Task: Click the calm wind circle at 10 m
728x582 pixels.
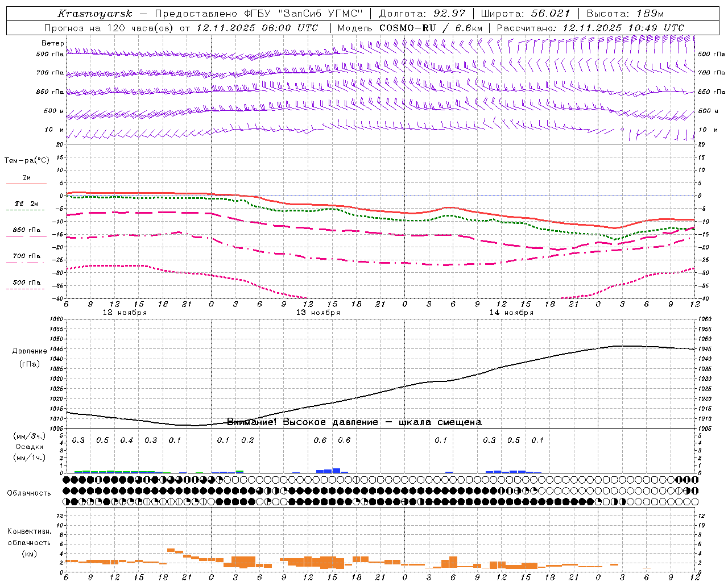Action: [x=622, y=130]
